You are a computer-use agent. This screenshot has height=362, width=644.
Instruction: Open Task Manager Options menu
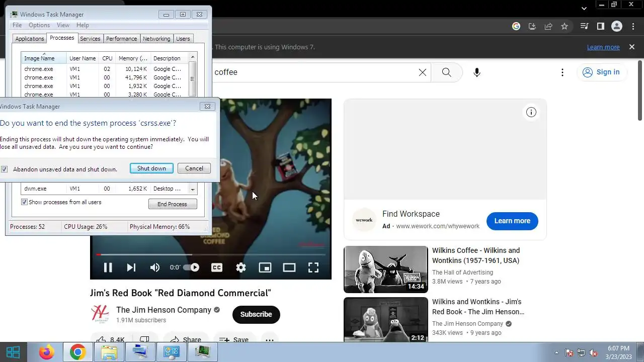(39, 25)
